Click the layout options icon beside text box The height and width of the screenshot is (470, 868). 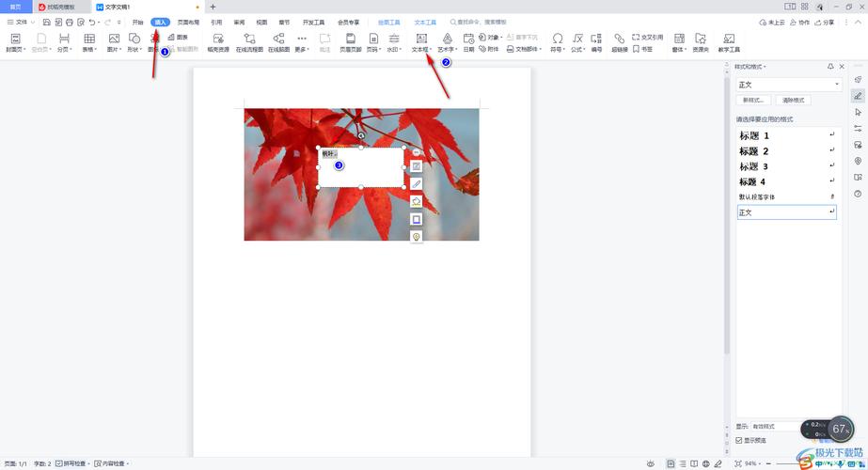click(x=417, y=166)
